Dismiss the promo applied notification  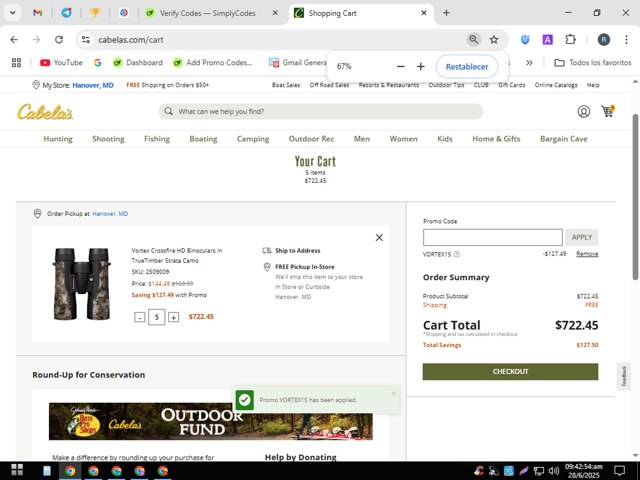click(x=393, y=394)
